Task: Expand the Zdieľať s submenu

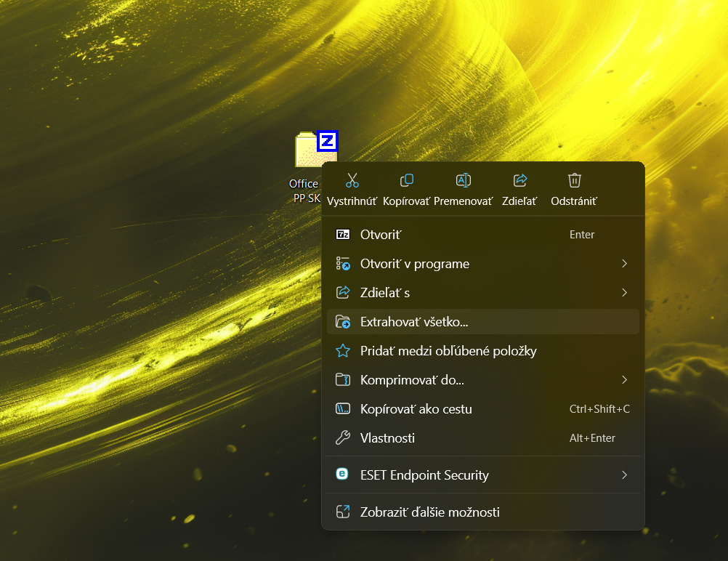Action: 623,292
